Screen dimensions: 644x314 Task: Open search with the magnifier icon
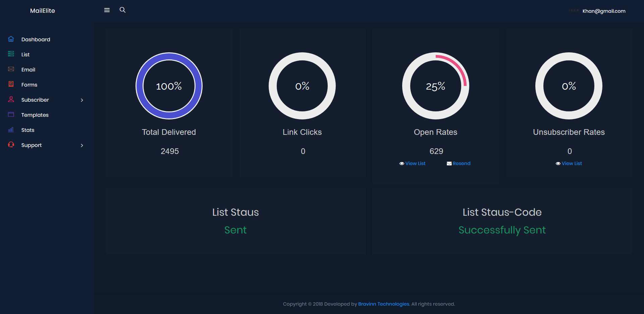pyautogui.click(x=122, y=10)
